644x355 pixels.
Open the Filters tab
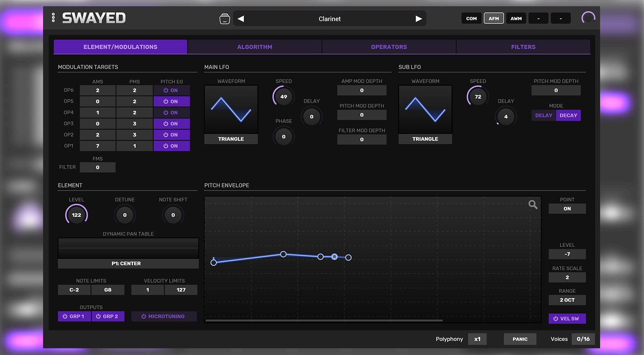(523, 47)
